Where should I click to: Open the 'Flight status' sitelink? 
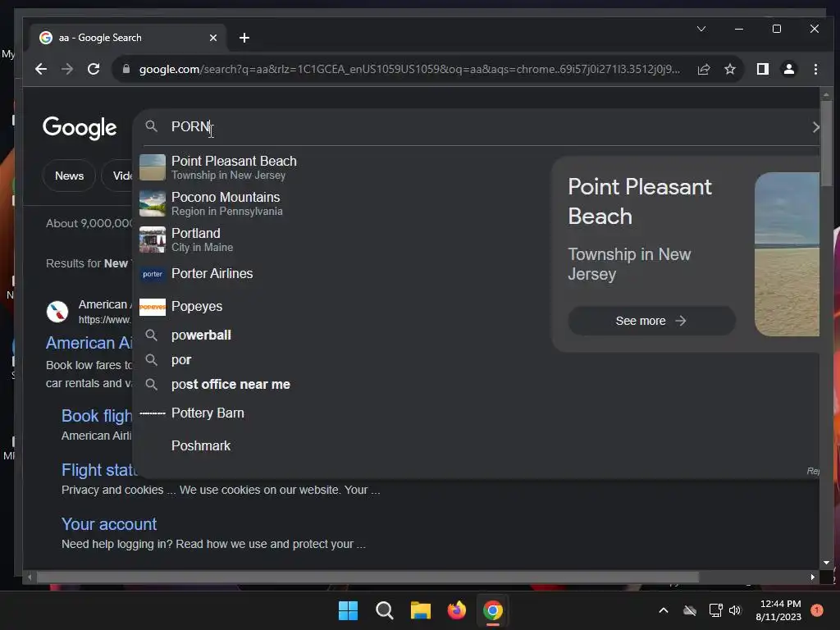coord(99,470)
